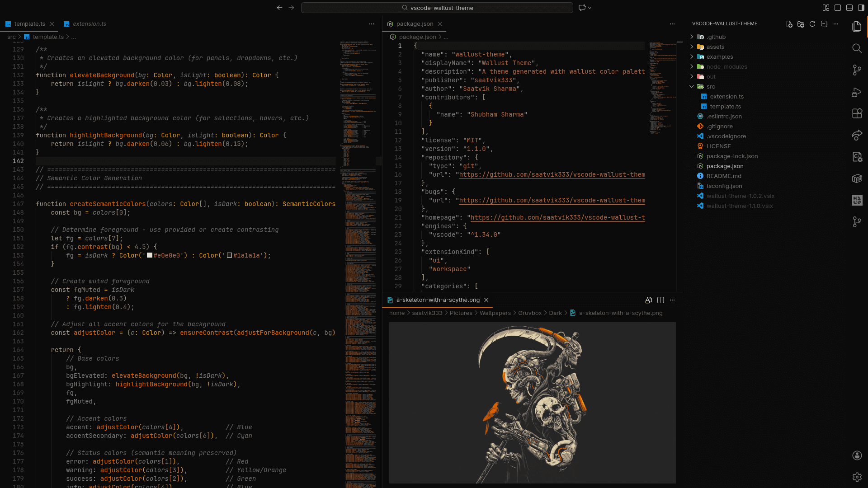This screenshot has height=488, width=868.
Task: Toggle the panel visibility in the title bar
Action: [849, 7]
